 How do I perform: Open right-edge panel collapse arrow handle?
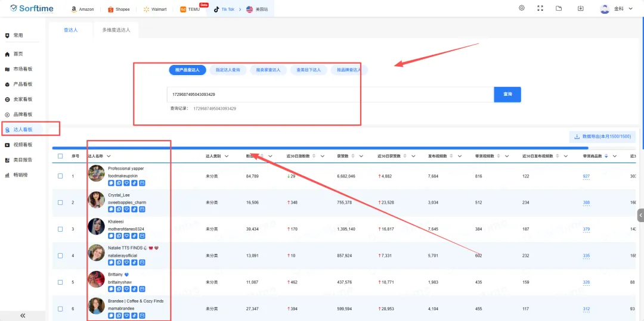(x=640, y=215)
